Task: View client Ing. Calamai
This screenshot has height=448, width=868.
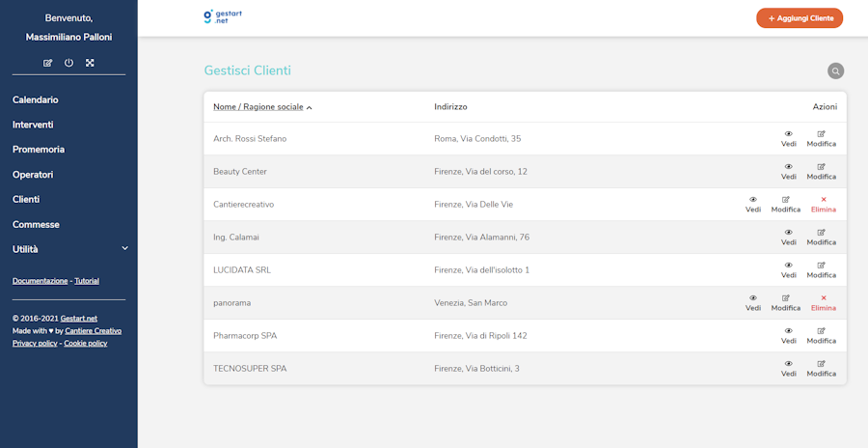Action: [x=788, y=238]
